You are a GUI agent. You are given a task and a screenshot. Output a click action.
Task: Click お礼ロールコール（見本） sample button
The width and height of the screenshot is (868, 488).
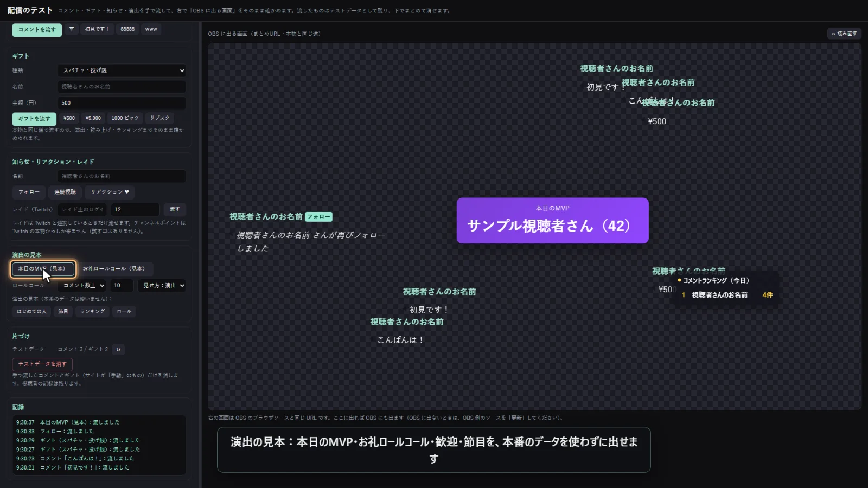pos(114,269)
